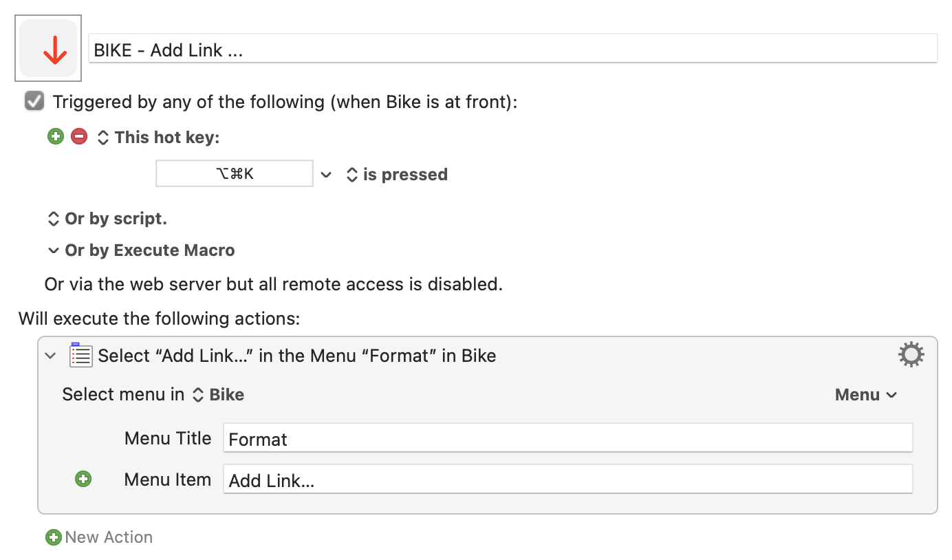This screenshot has height=560, width=952.
Task: Remove the hot key trigger with red minus
Action: pyautogui.click(x=79, y=137)
